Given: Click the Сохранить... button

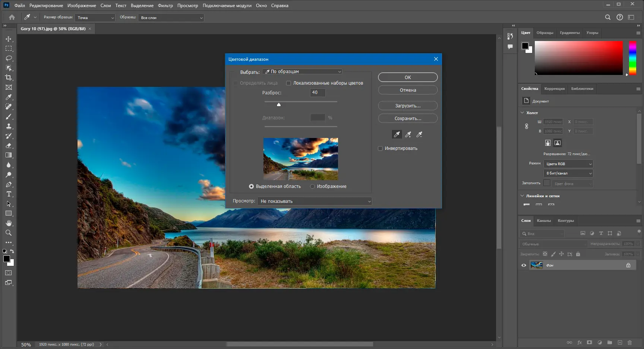Looking at the screenshot, I should coord(408,119).
